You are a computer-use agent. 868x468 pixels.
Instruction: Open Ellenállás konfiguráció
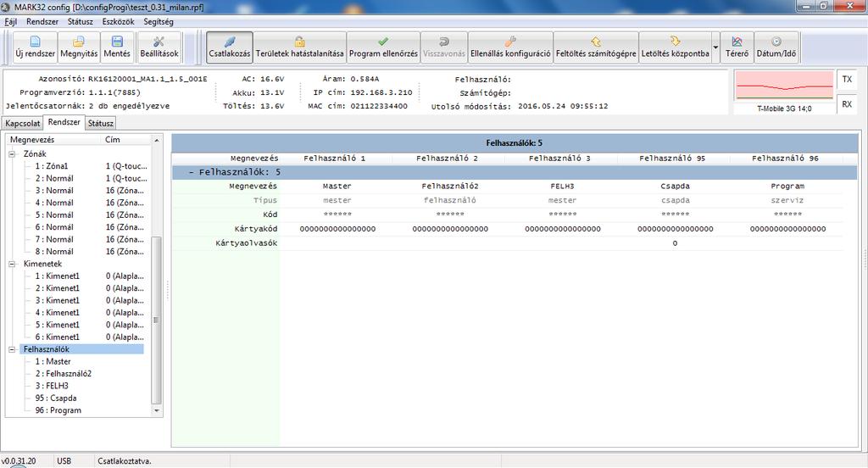tap(510, 47)
